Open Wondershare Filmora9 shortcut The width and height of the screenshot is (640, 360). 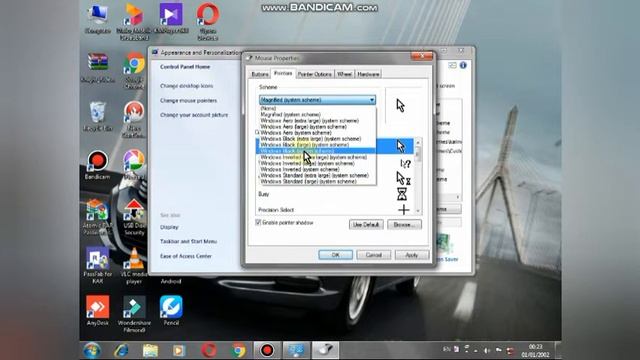pos(134,314)
